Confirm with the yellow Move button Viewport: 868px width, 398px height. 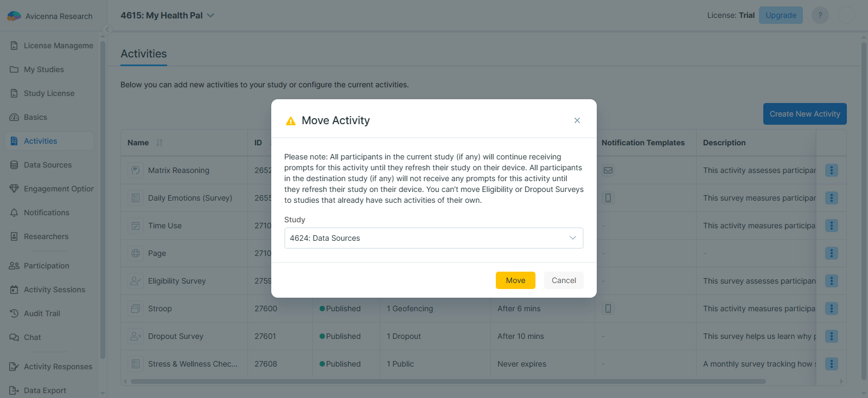(x=515, y=280)
